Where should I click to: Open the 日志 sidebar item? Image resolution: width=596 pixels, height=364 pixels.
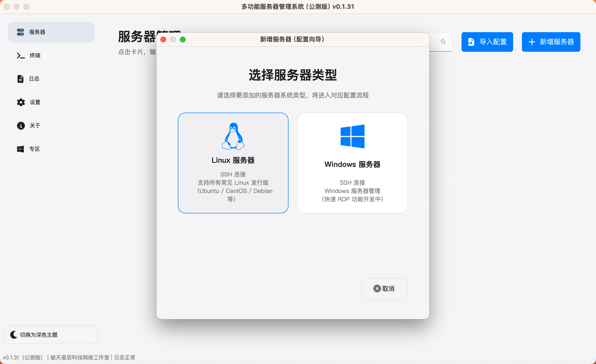pos(51,79)
